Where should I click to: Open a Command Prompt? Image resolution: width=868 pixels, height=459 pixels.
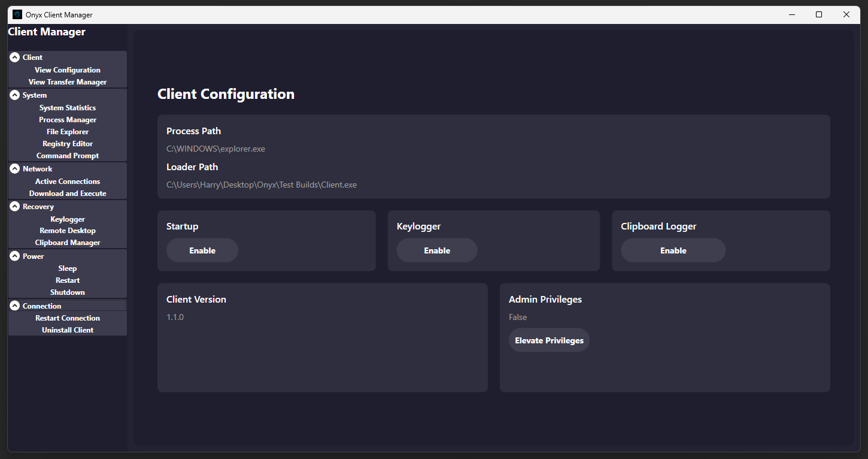pos(67,155)
